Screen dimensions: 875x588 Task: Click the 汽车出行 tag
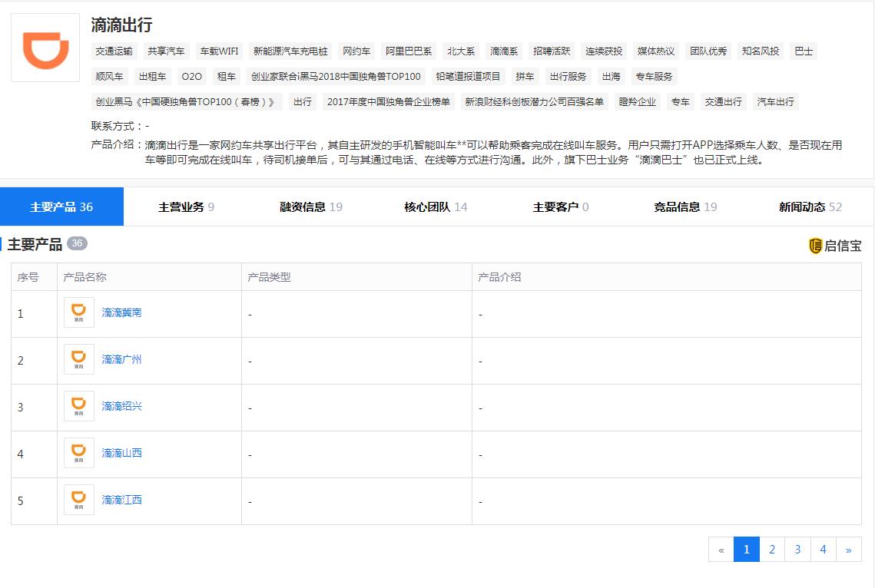click(776, 102)
